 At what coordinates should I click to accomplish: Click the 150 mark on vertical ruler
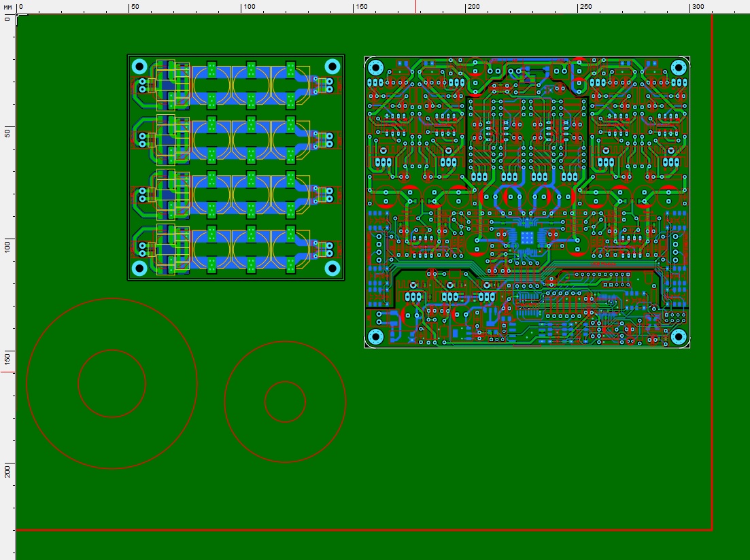pyautogui.click(x=7, y=357)
